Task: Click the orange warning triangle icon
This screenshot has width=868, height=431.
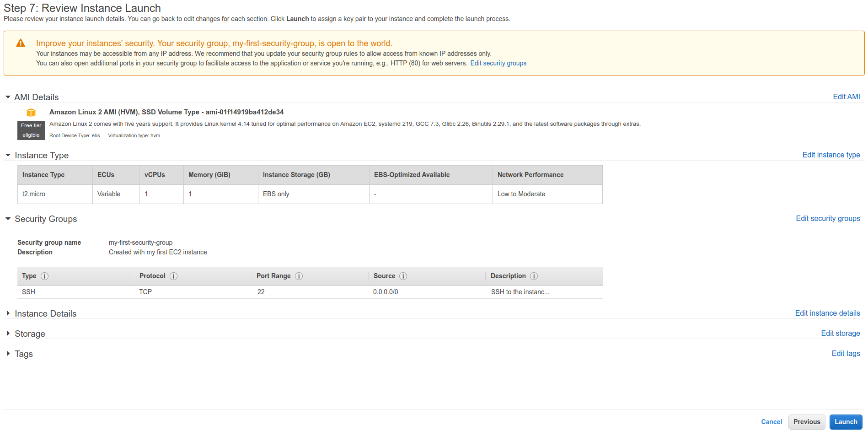Action: point(21,43)
